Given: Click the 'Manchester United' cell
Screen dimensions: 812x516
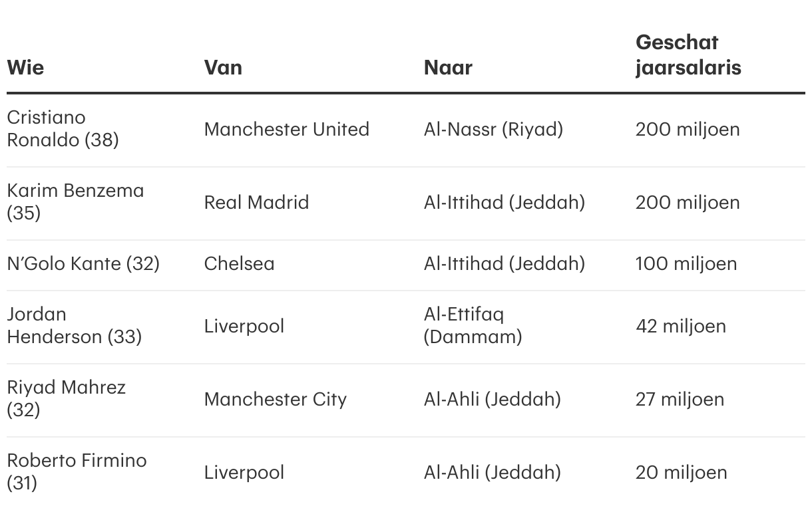Looking at the screenshot, I should pos(286,129).
